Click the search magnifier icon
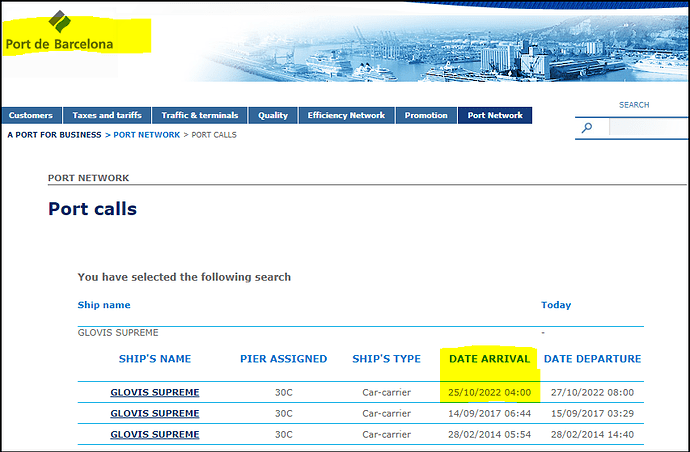 [x=587, y=128]
